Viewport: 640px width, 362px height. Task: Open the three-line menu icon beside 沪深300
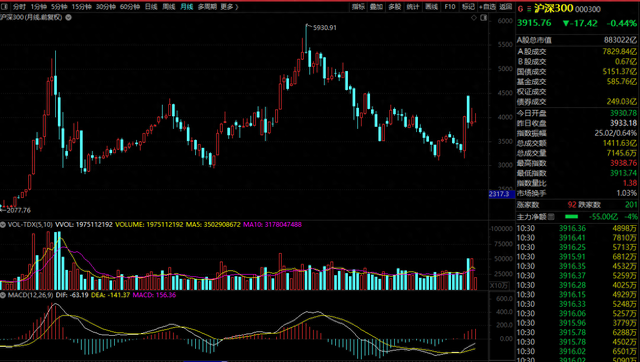[529, 8]
